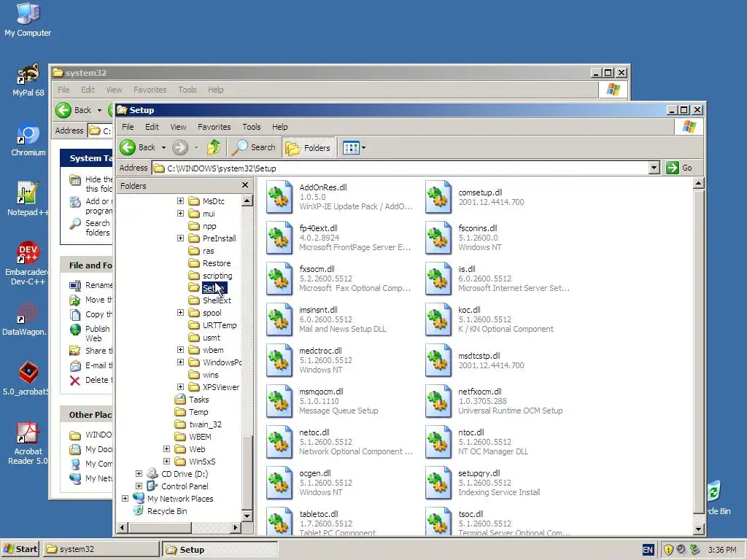Screen dimensions: 747x560
Task: Select imsinsnt.dll file icon
Action: tap(279, 319)
